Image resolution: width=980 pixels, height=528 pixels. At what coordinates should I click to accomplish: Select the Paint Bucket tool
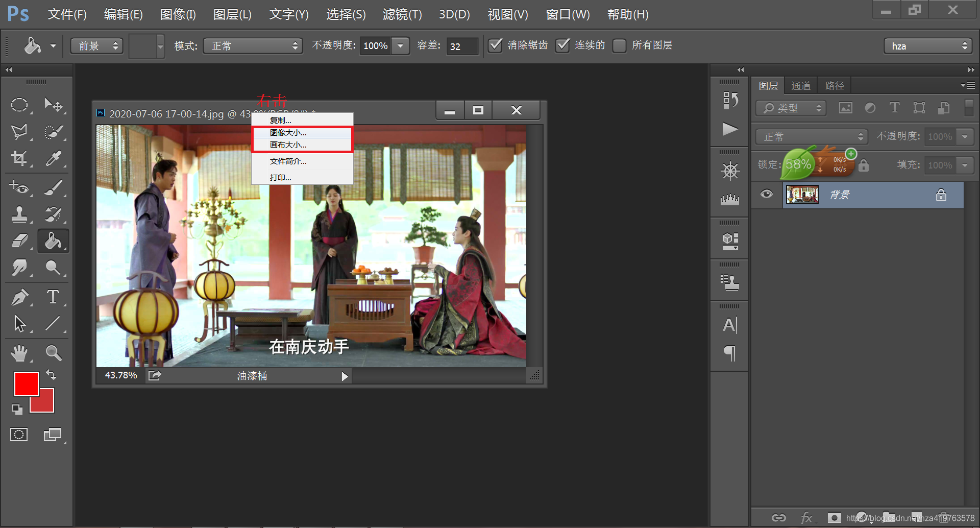(x=53, y=241)
